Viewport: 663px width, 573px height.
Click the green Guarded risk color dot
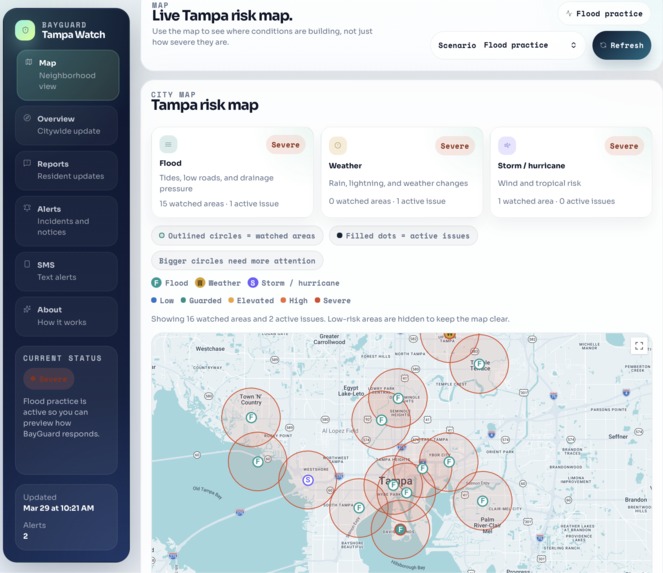(x=183, y=300)
